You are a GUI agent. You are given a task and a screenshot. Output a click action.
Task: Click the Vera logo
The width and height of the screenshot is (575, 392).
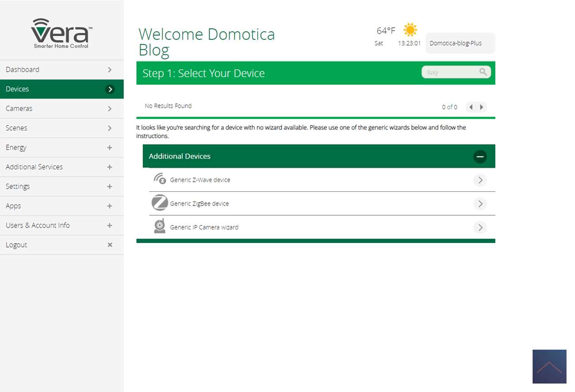click(61, 34)
